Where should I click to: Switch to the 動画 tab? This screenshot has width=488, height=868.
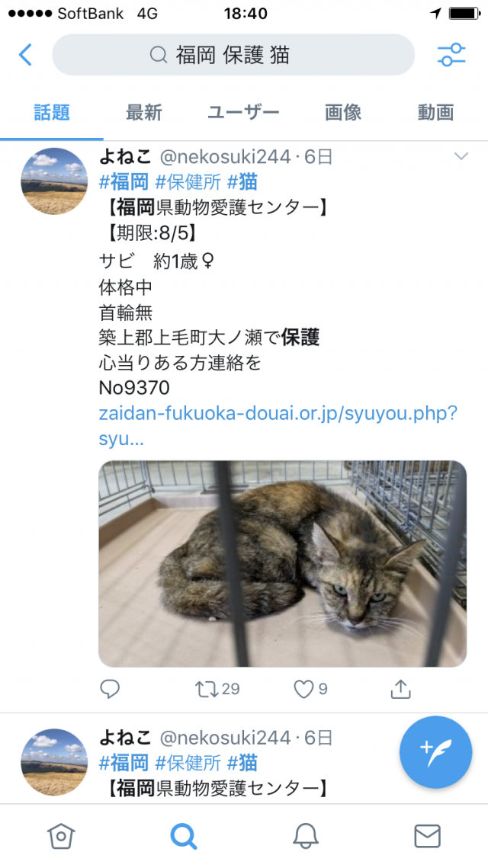(436, 112)
